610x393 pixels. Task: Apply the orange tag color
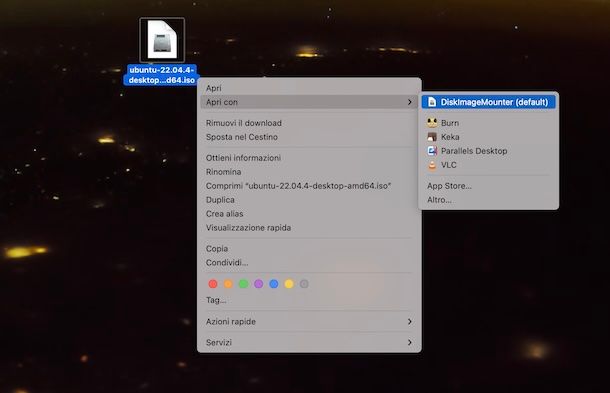(228, 284)
